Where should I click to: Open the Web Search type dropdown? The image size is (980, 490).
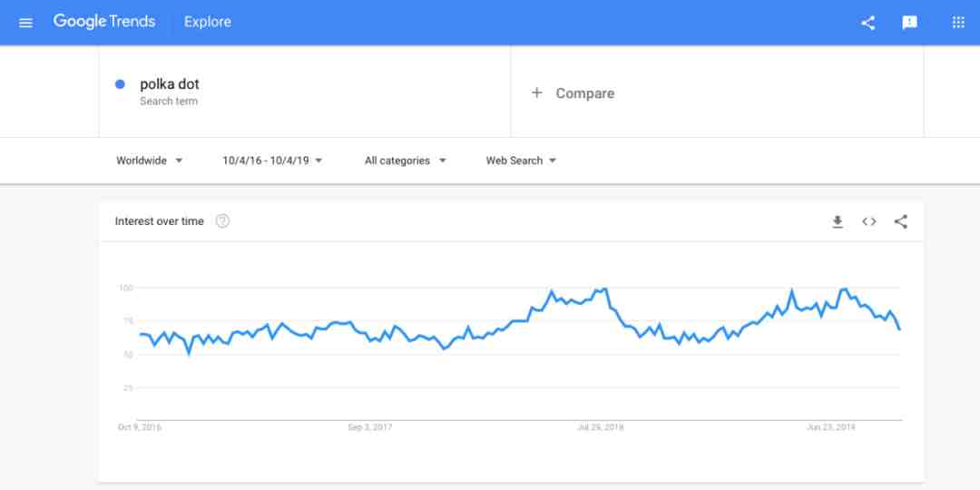[521, 161]
